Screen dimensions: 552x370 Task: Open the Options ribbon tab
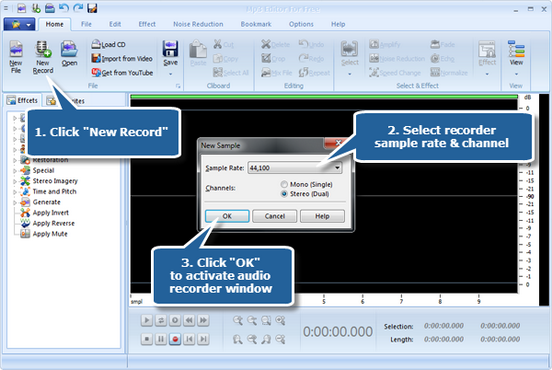click(301, 24)
